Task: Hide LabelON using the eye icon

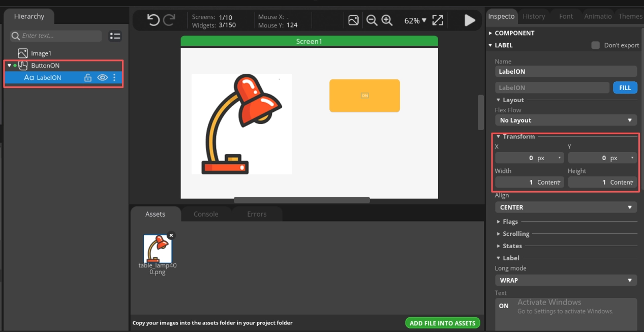Action: [102, 78]
